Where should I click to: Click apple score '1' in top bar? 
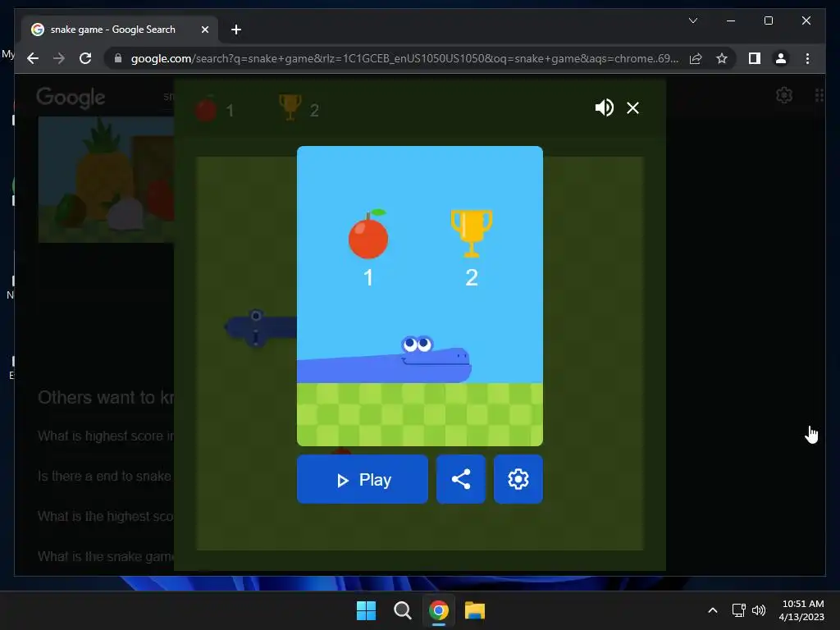230,111
